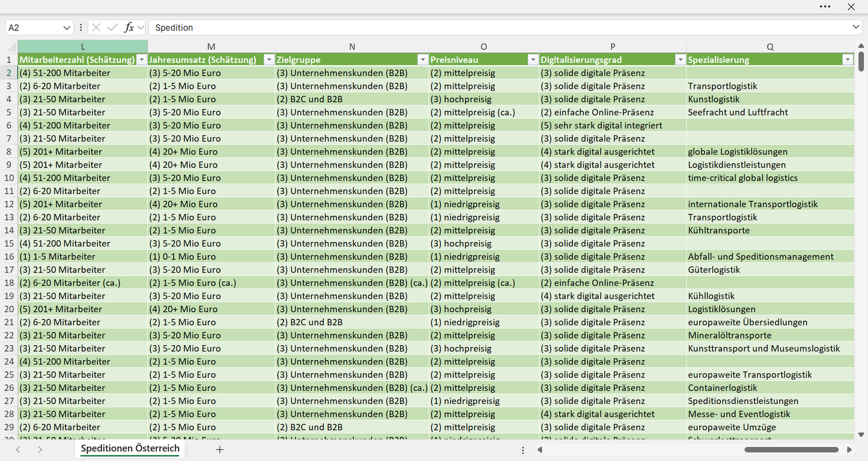
Task: Open the Zielgruppe filter dropdown
Action: click(422, 60)
